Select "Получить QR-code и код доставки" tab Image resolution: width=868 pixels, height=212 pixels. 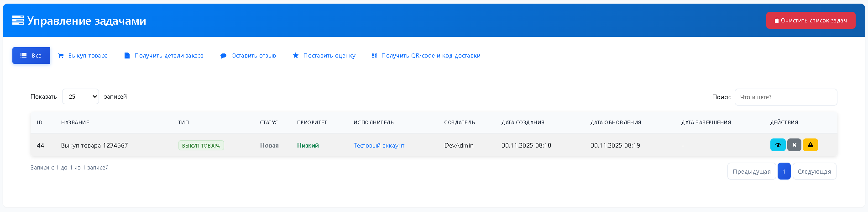(x=426, y=56)
